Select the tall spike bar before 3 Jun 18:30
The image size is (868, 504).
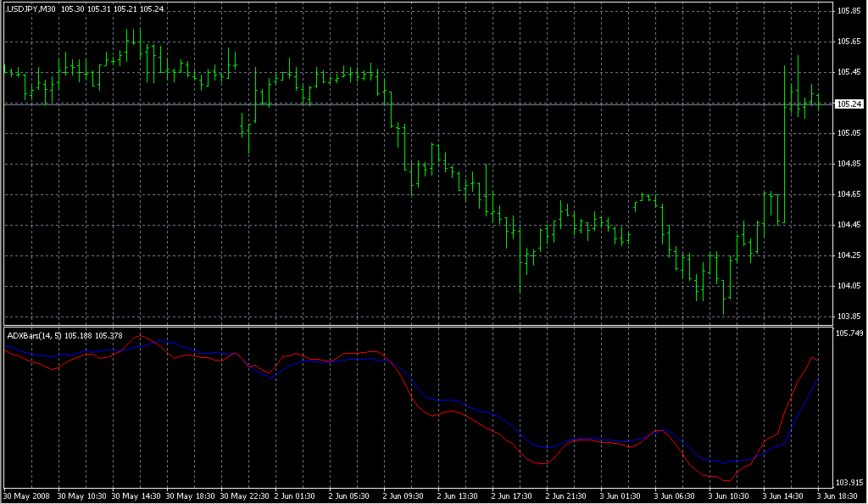coord(785,144)
